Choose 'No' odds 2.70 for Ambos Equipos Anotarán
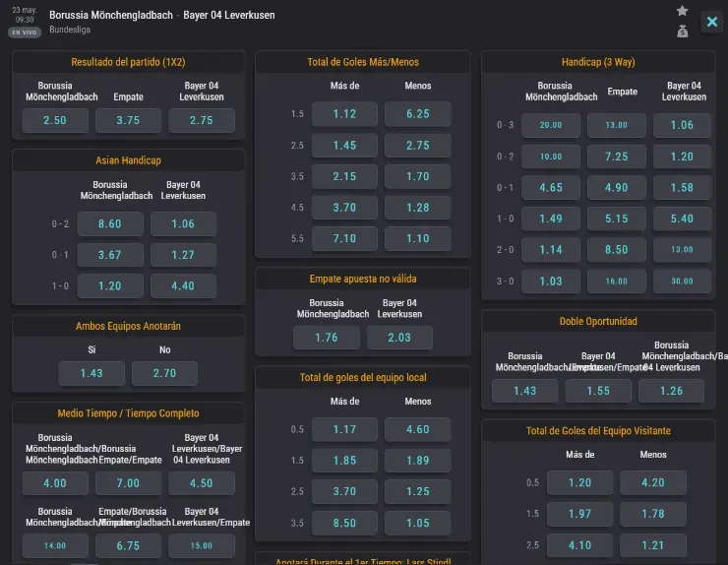Viewport: 728px width, 565px height. (164, 373)
